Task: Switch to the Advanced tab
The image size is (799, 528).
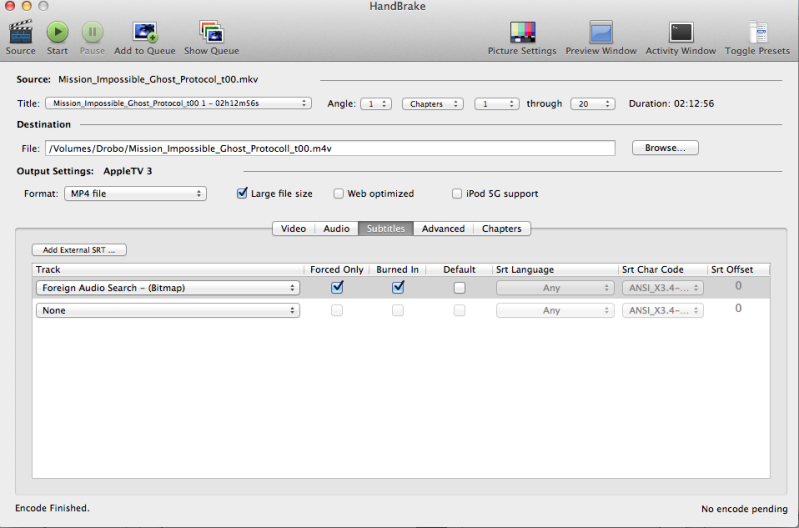Action: pyautogui.click(x=443, y=228)
